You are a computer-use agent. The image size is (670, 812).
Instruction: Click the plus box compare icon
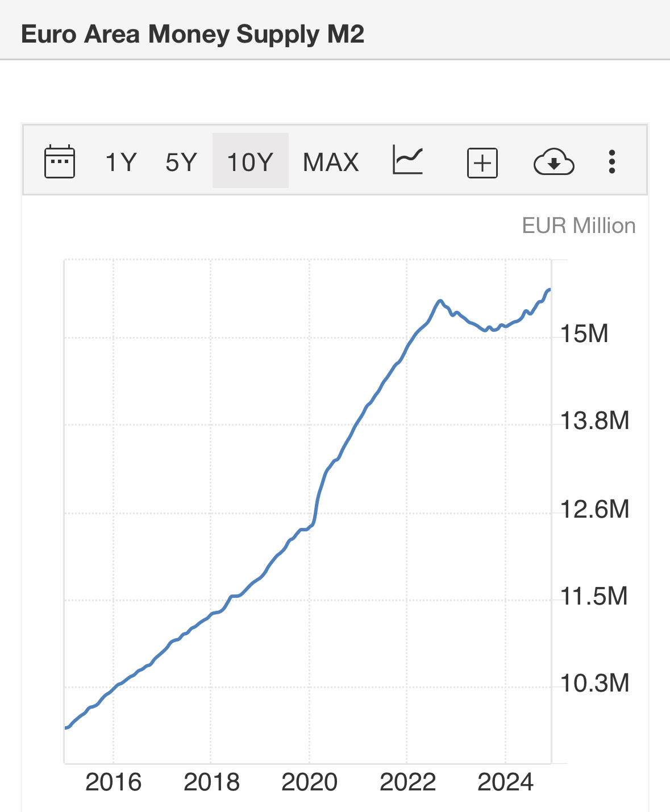coord(482,163)
